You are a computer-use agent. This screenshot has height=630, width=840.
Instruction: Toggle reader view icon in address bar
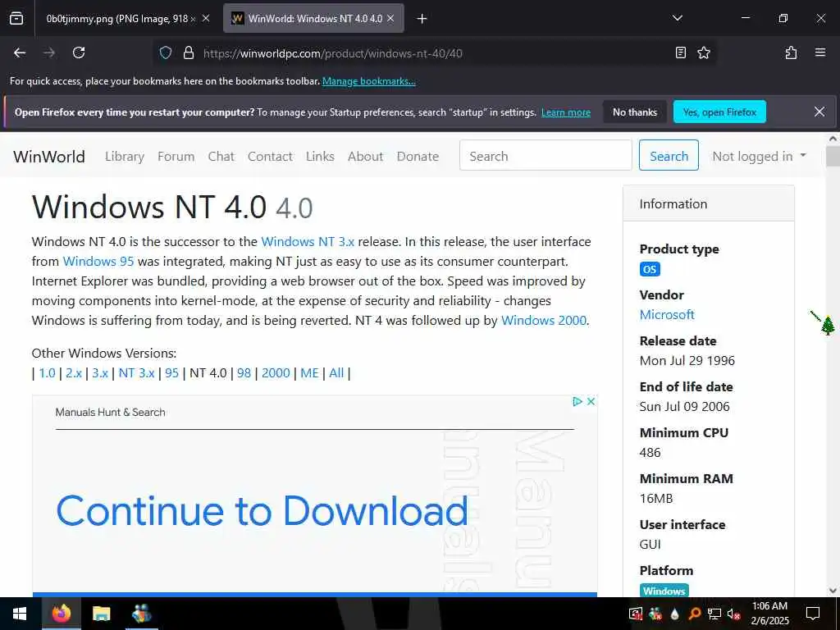pyautogui.click(x=680, y=52)
